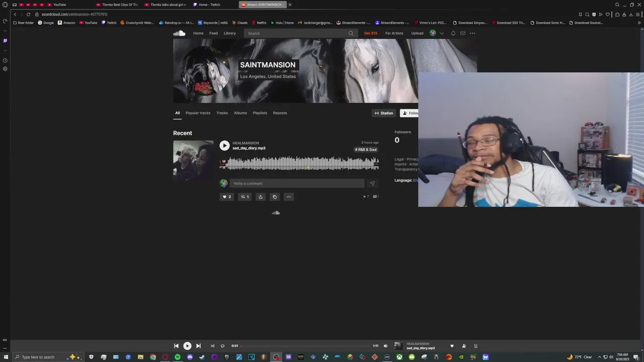The height and width of the screenshot is (362, 644).
Task: Switch to Tbvnks Best Clips browser tab
Action: pos(117,5)
